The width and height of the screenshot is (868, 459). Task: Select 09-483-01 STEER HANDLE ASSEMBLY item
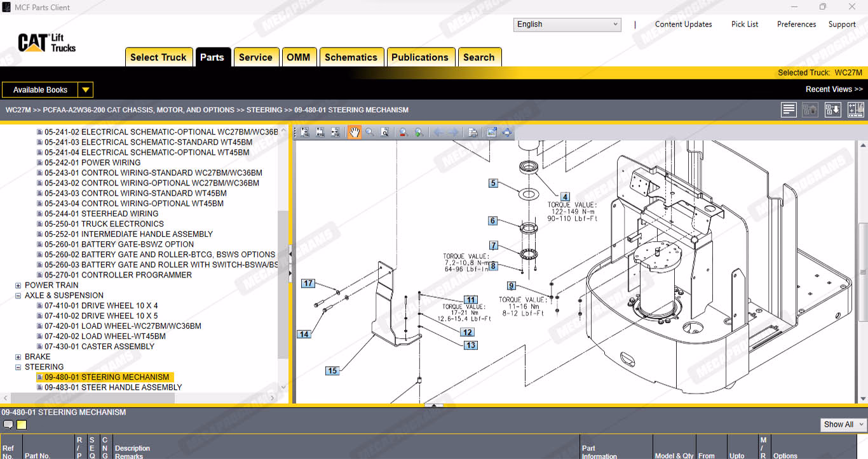click(x=113, y=387)
